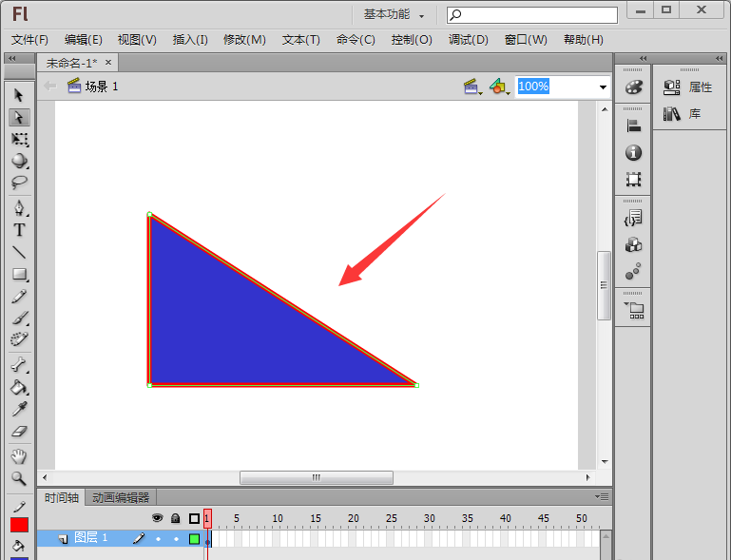Open the 文件(F) menu
Screen dimensions: 731x560
(29, 40)
